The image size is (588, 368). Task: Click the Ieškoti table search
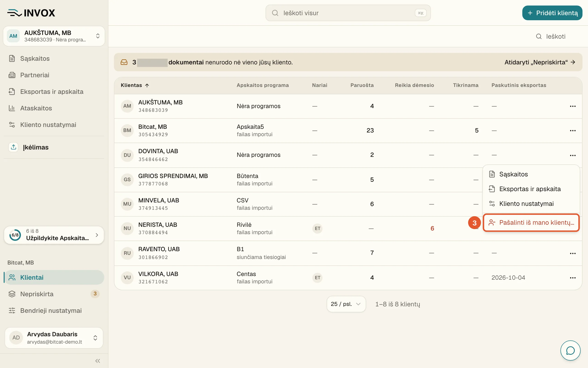551,36
